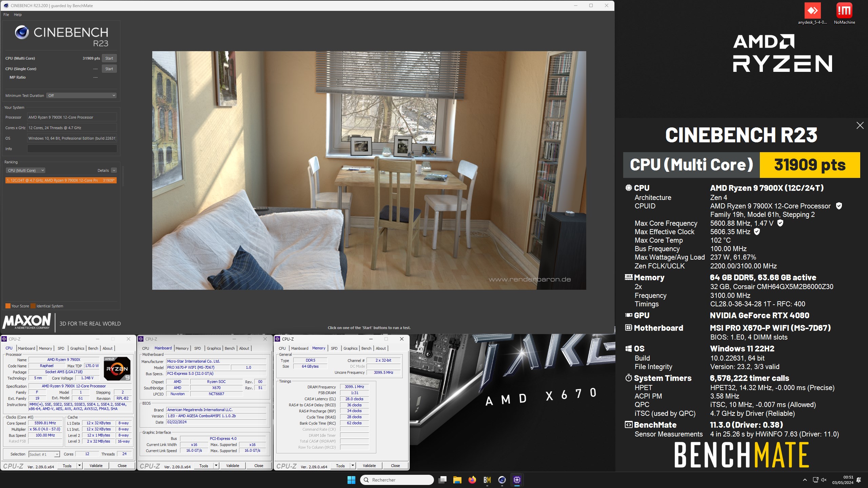Open the Minimum Test Duration dropdown
The height and width of the screenshot is (488, 868).
(x=81, y=96)
